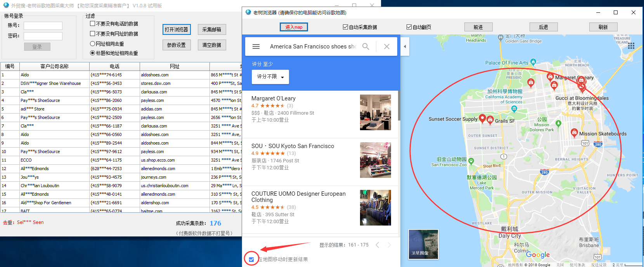Select 'adi*** Store' table cell

54,109
